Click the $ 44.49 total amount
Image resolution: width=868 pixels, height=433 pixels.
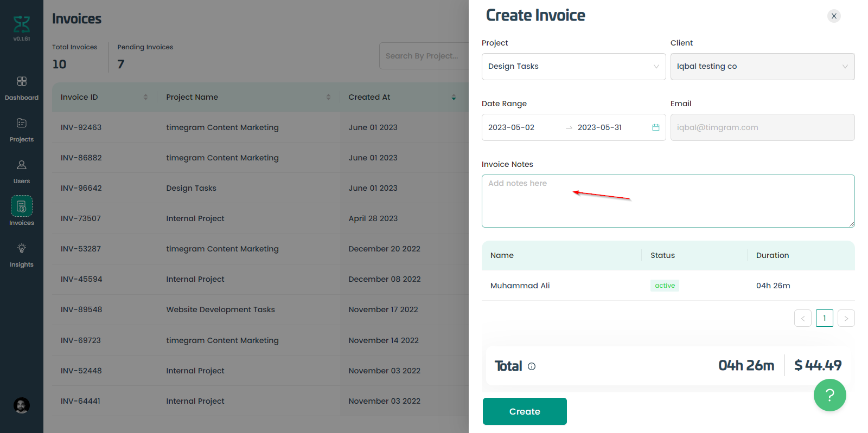(818, 366)
